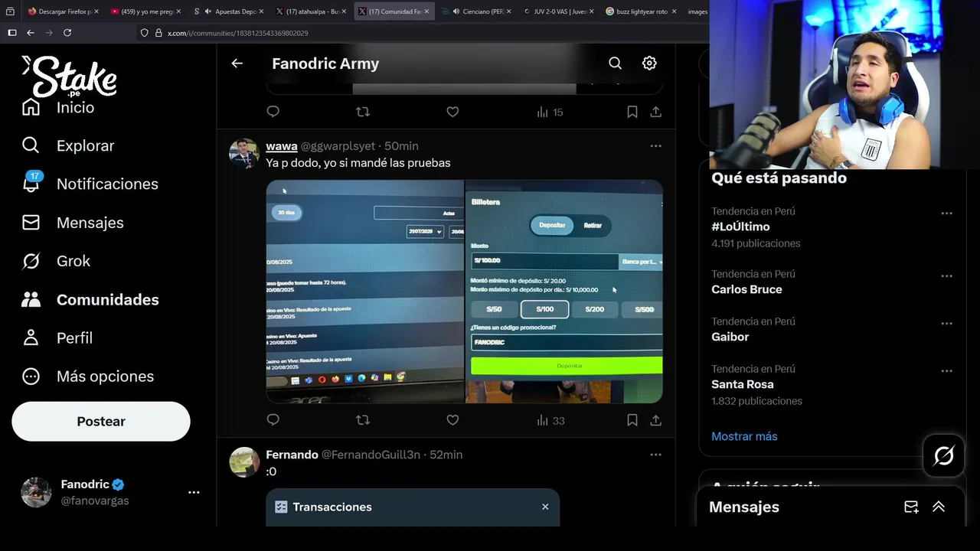Repost the post showing 15 views
Image resolution: width=980 pixels, height=551 pixels.
[363, 112]
